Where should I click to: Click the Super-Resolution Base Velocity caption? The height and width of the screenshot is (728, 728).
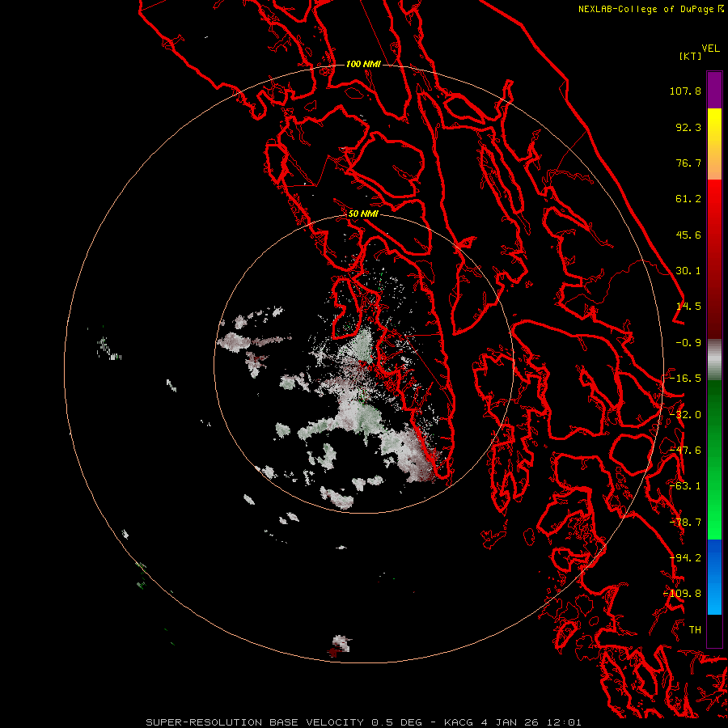pos(363,722)
